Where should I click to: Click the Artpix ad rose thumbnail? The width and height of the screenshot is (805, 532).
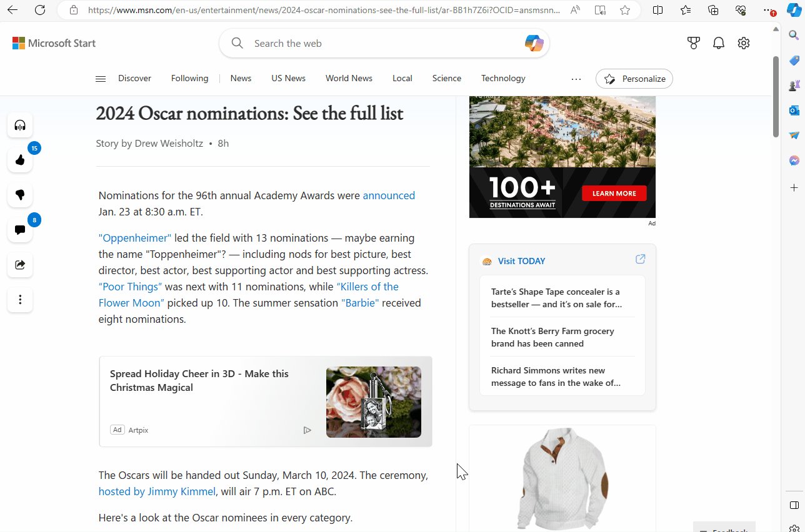pos(374,402)
